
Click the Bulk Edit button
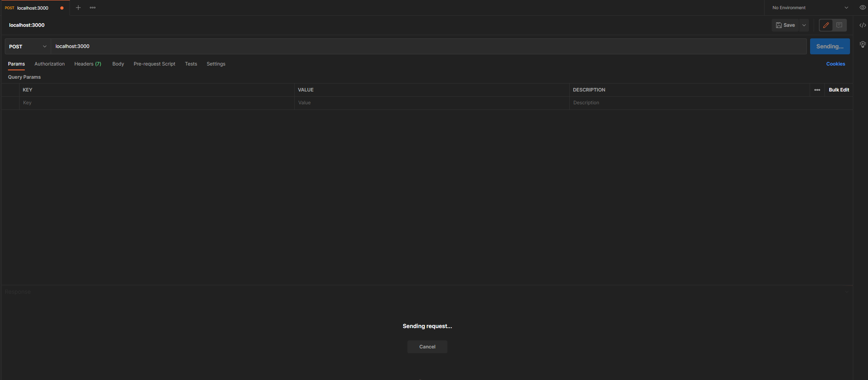tap(839, 90)
